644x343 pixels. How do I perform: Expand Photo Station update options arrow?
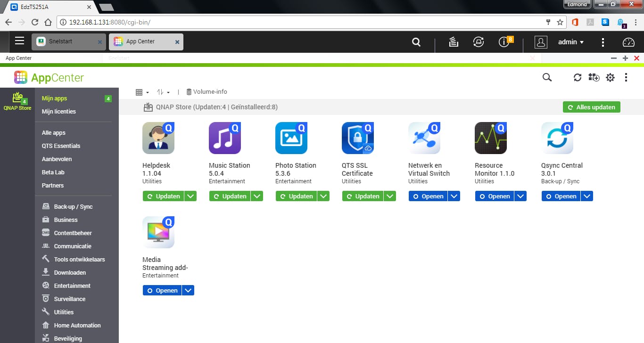(x=323, y=196)
